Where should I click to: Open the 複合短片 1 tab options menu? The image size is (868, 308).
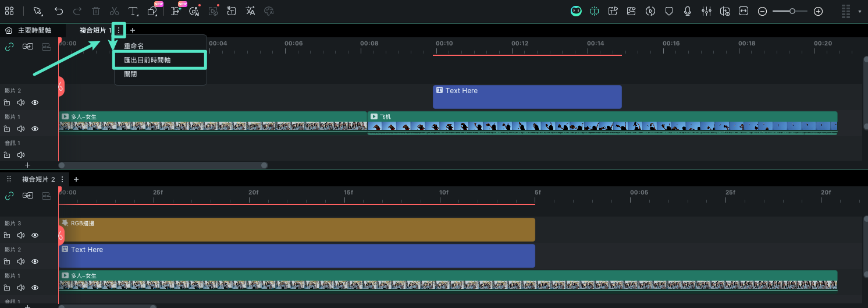(x=119, y=30)
